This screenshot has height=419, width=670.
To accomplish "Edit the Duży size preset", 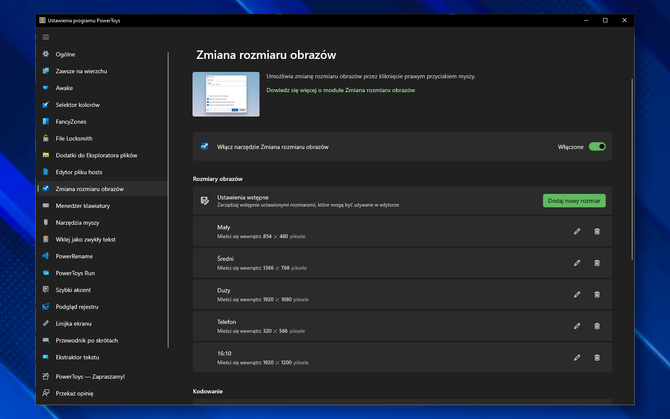I will pyautogui.click(x=577, y=295).
